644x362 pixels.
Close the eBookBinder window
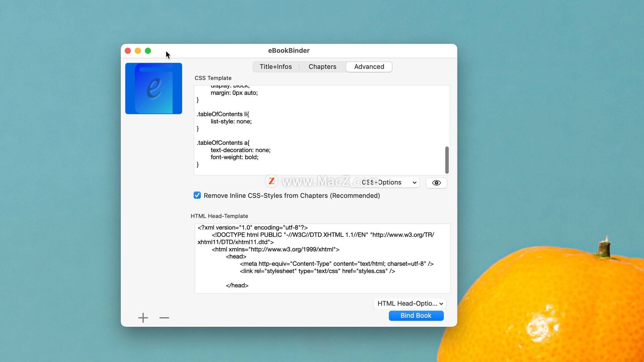point(128,51)
